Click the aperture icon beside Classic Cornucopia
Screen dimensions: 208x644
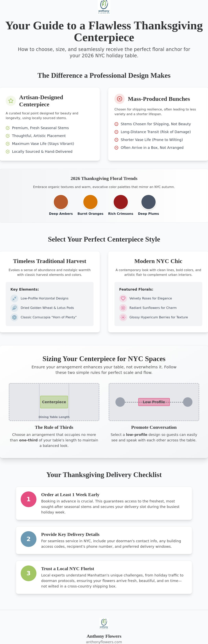[14, 317]
